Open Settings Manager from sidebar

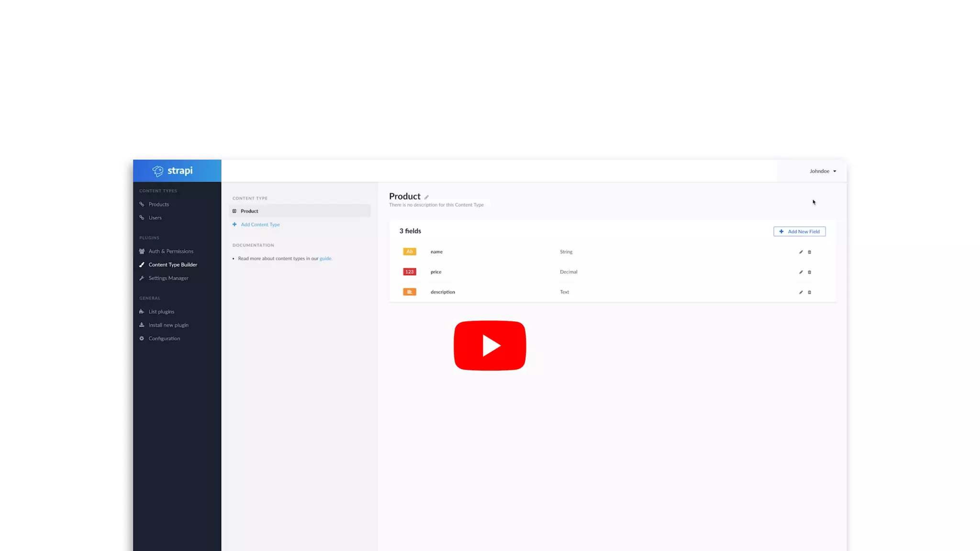coord(168,278)
